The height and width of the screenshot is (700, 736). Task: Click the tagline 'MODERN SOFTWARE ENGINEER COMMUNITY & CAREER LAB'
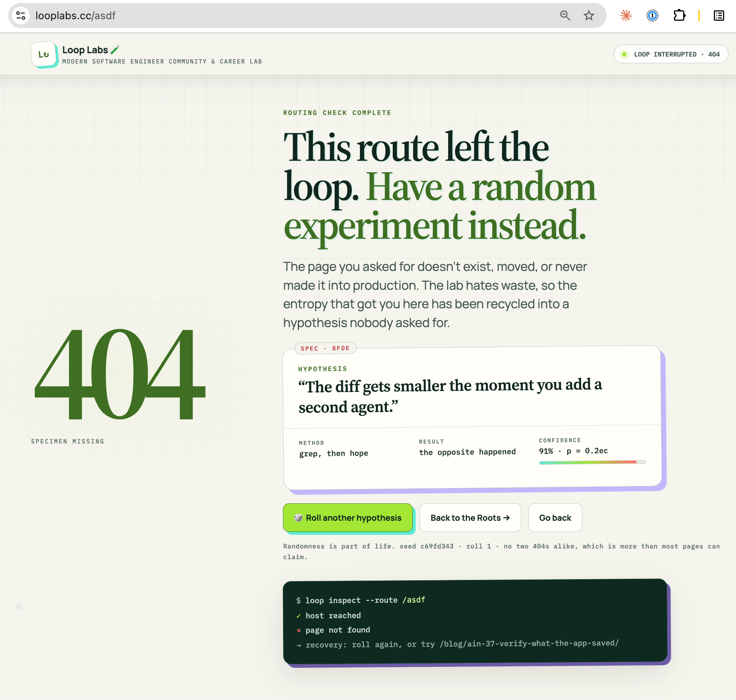(162, 62)
